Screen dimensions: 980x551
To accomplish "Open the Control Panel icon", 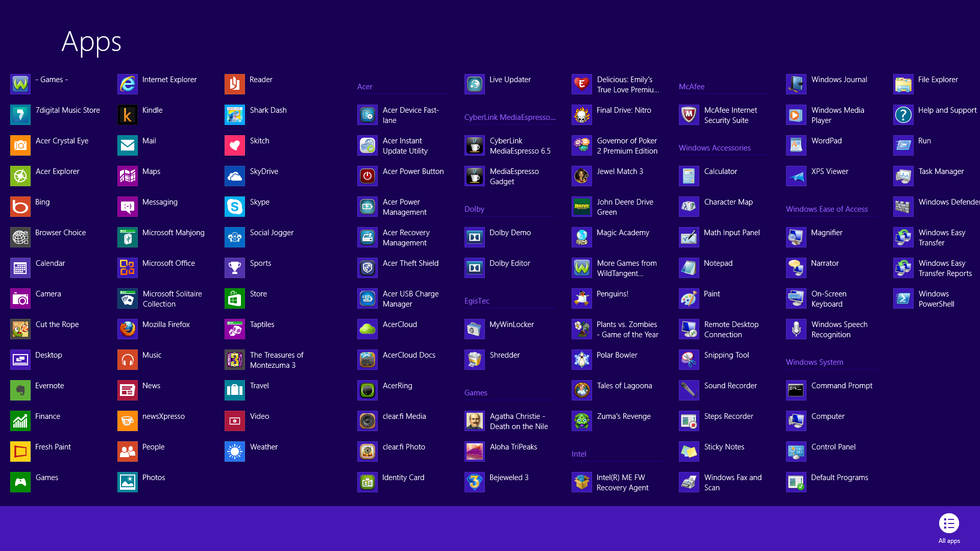I will click(x=796, y=452).
